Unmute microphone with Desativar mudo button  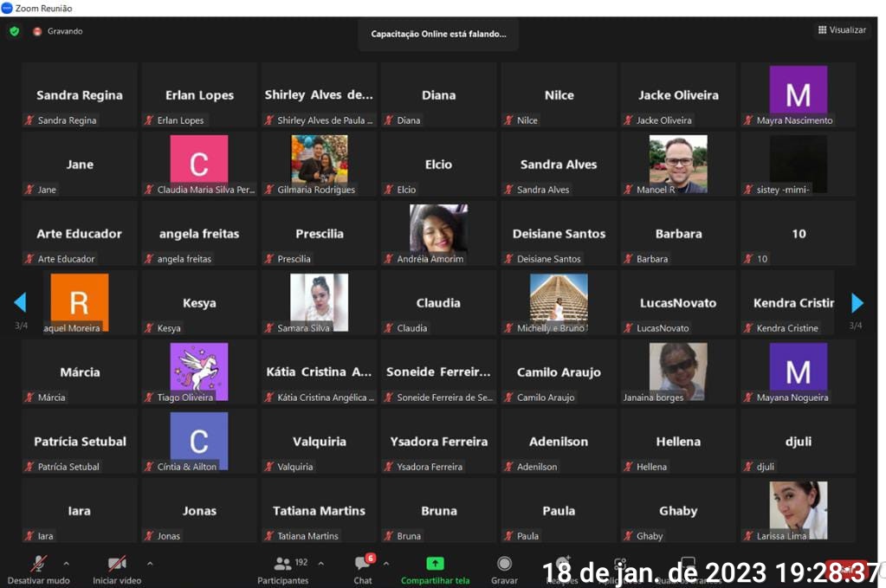click(x=38, y=565)
